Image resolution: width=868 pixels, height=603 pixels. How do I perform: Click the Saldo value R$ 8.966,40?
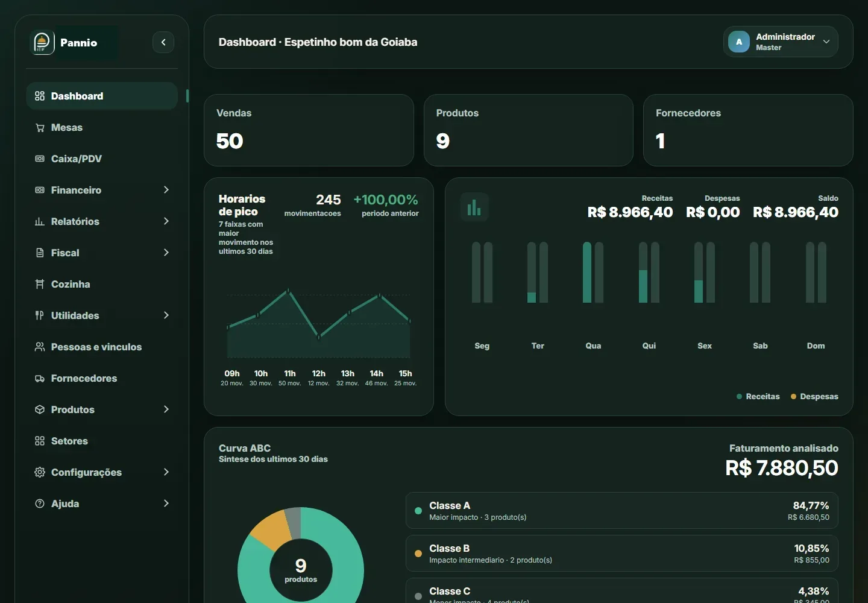click(x=796, y=212)
